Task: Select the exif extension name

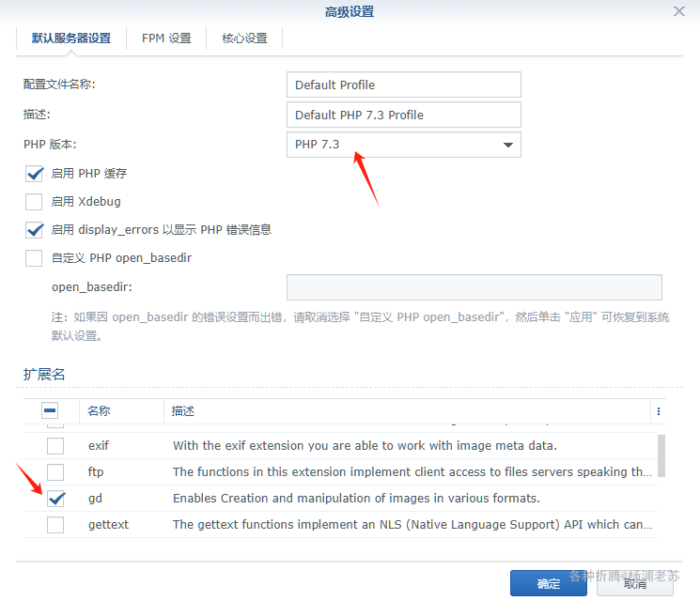Action: 99,446
